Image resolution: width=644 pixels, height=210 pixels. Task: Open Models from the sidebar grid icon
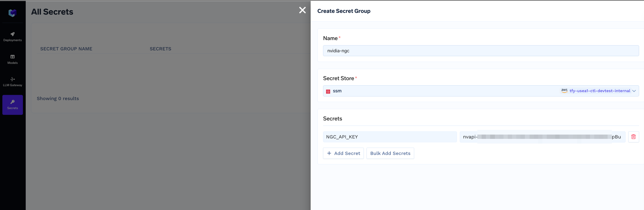(12, 57)
